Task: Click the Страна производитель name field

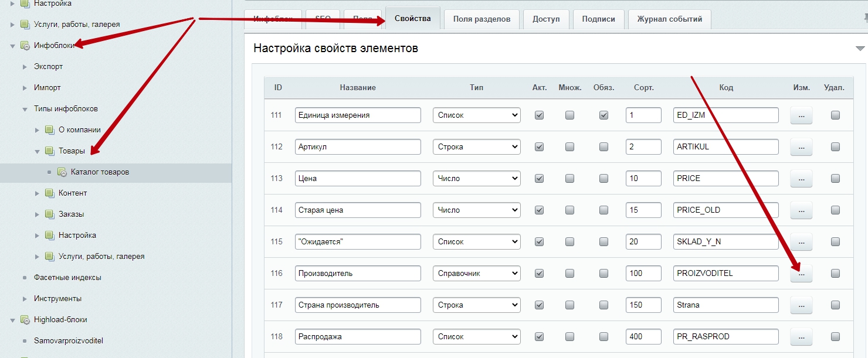Action: pyautogui.click(x=358, y=305)
